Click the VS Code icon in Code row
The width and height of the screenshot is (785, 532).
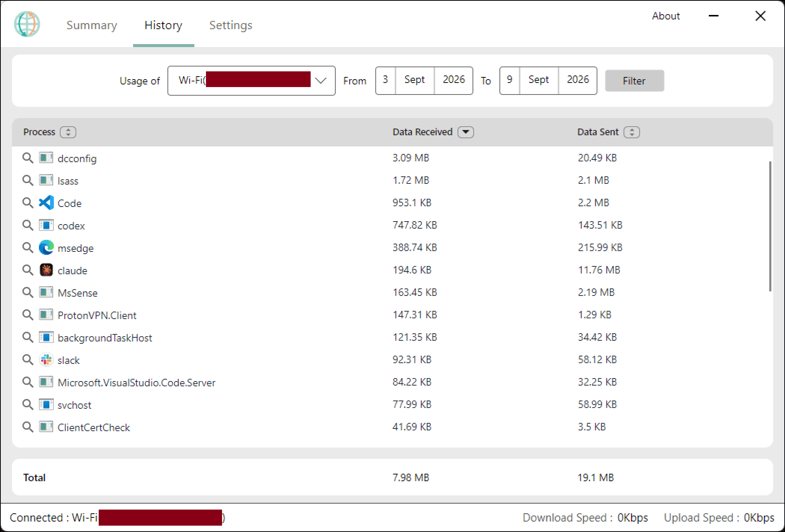(x=46, y=203)
